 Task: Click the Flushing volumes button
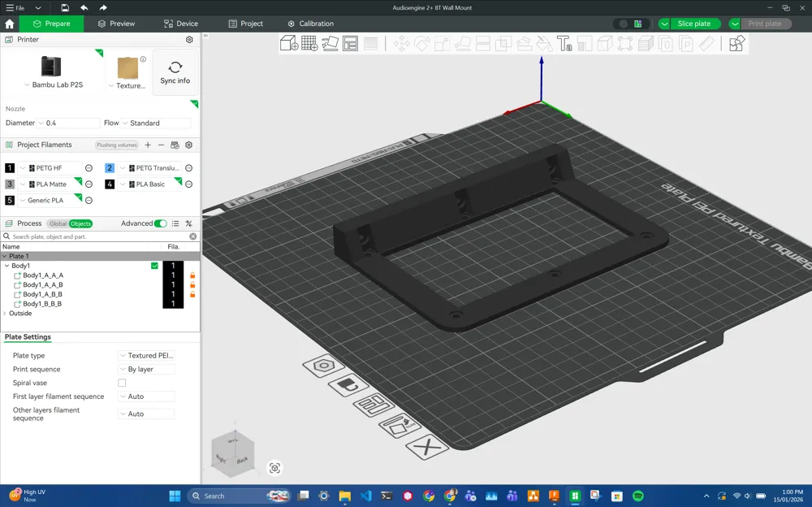(116, 145)
